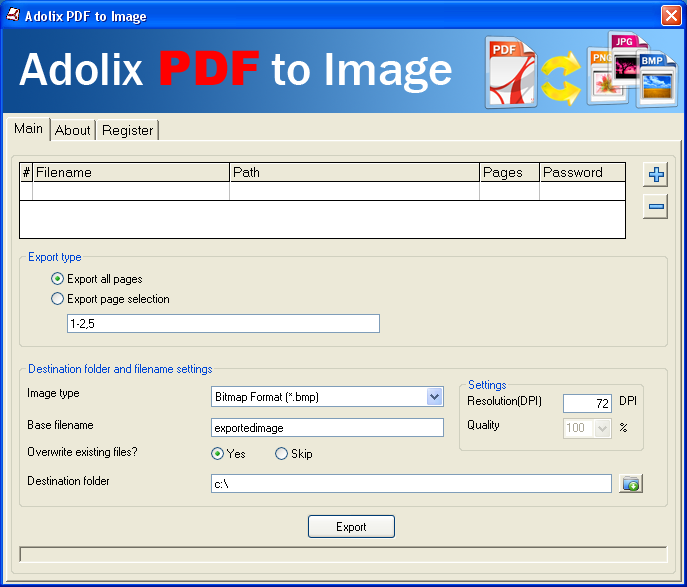Click the 'Image type' label
687x587 pixels.
click(53, 393)
